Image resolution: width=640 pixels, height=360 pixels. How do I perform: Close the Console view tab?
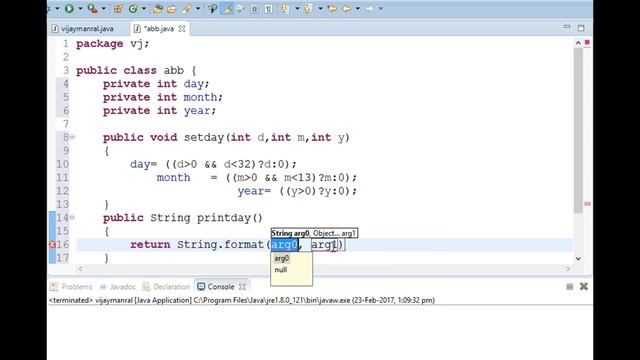[242, 287]
